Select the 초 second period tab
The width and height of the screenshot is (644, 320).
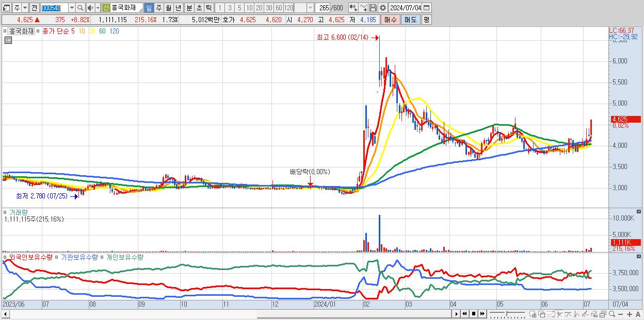tap(199, 8)
